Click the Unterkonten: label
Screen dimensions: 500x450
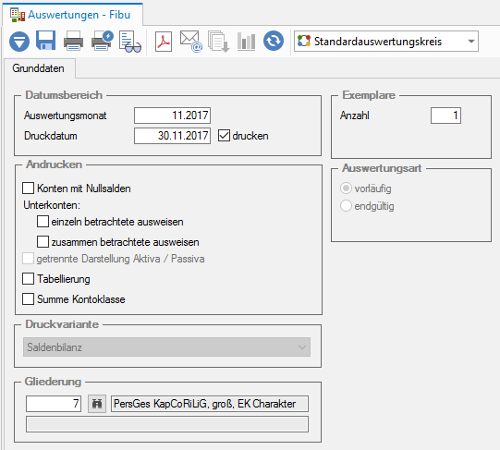point(52,205)
